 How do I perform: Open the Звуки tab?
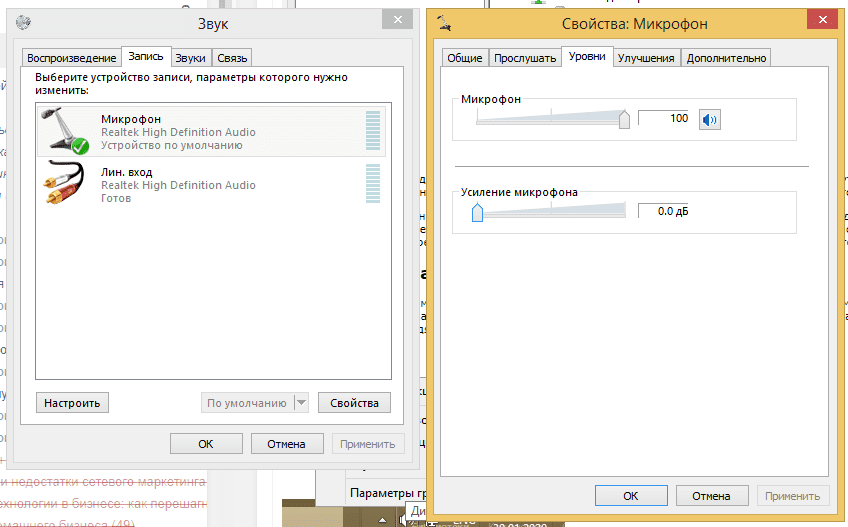click(x=190, y=58)
